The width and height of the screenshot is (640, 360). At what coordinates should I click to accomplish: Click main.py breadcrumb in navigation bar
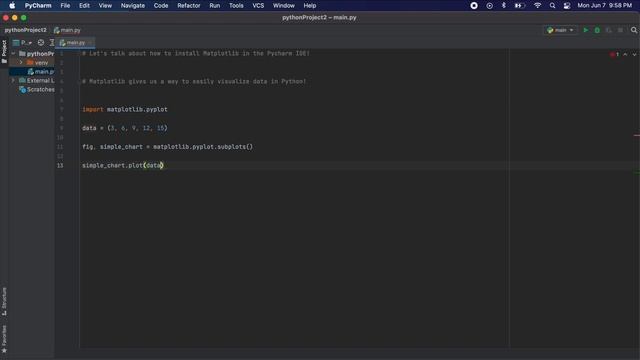(67, 30)
